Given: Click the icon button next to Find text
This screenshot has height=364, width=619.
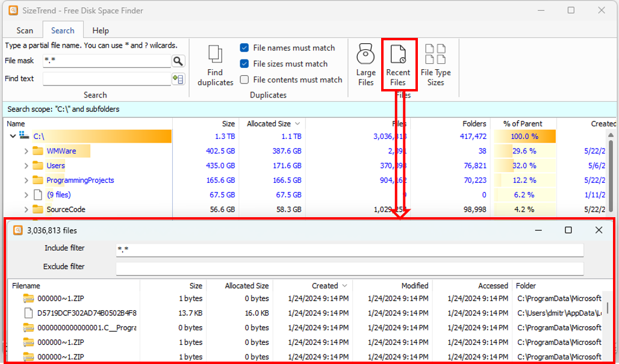Looking at the screenshot, I should coord(178,79).
